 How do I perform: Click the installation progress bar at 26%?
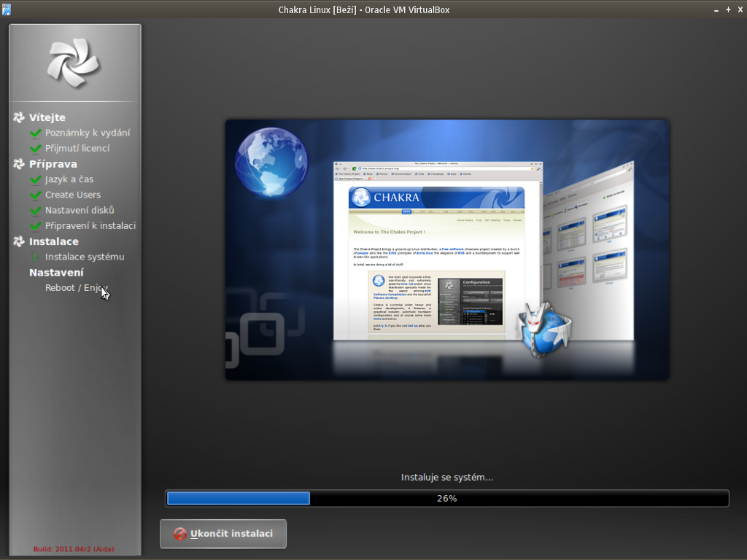[446, 499]
